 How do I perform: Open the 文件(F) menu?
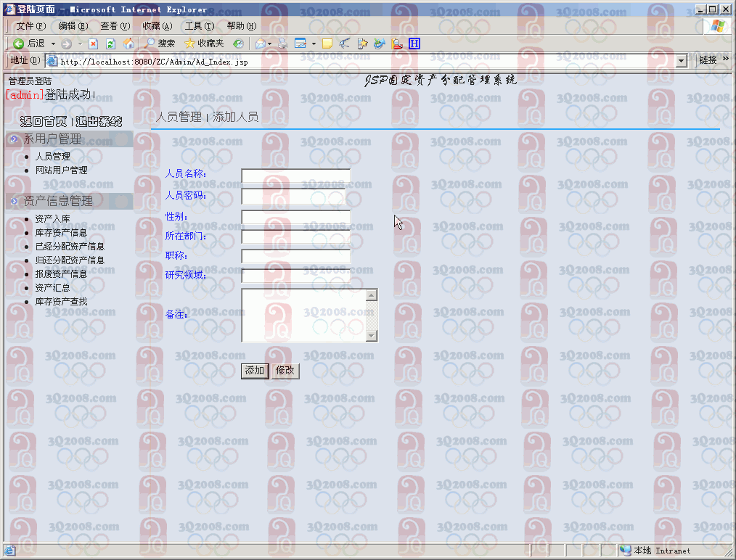click(31, 26)
